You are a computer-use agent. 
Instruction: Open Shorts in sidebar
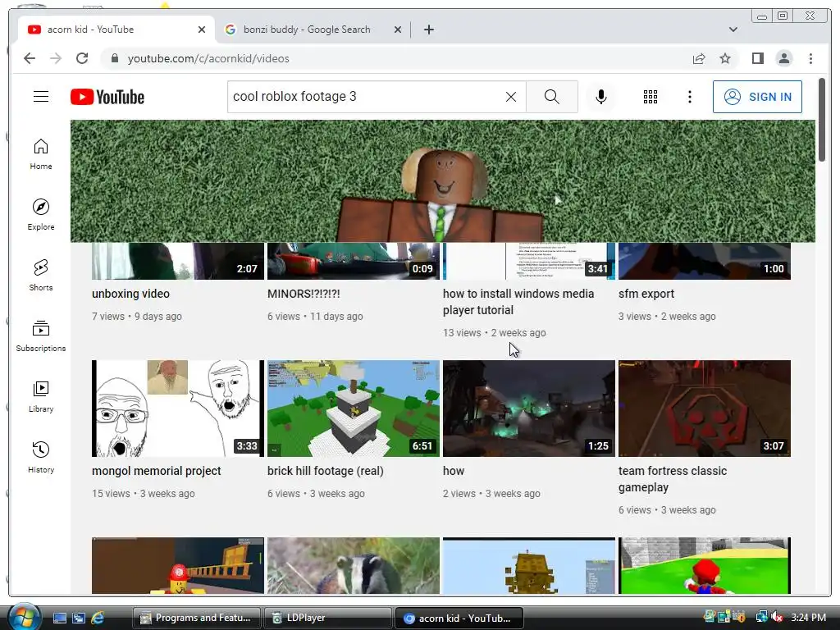(x=41, y=276)
